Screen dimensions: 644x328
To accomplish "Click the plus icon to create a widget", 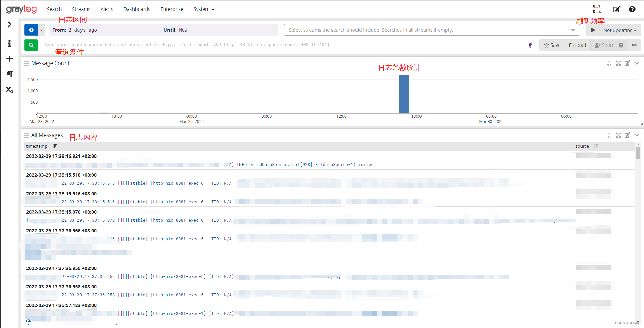I will pyautogui.click(x=9, y=59).
